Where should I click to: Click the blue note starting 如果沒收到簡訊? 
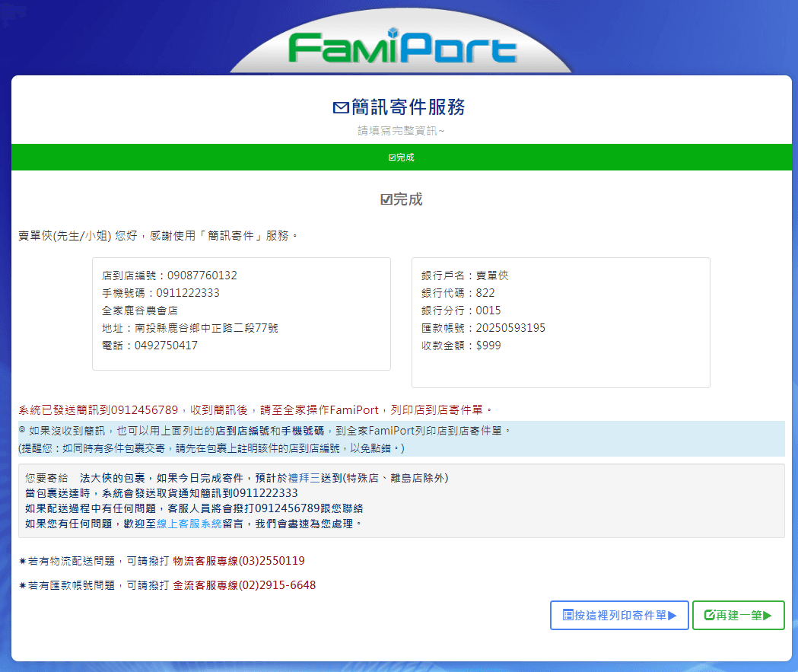click(265, 431)
